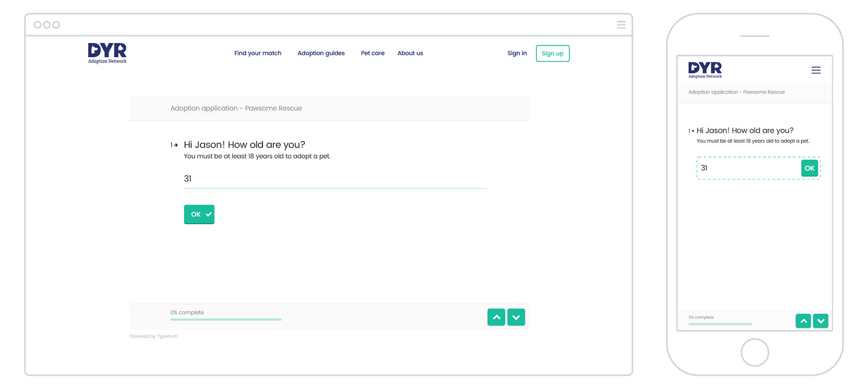The image size is (868, 389).
Task: Open the browser window's hamburger menu
Action: (x=621, y=25)
